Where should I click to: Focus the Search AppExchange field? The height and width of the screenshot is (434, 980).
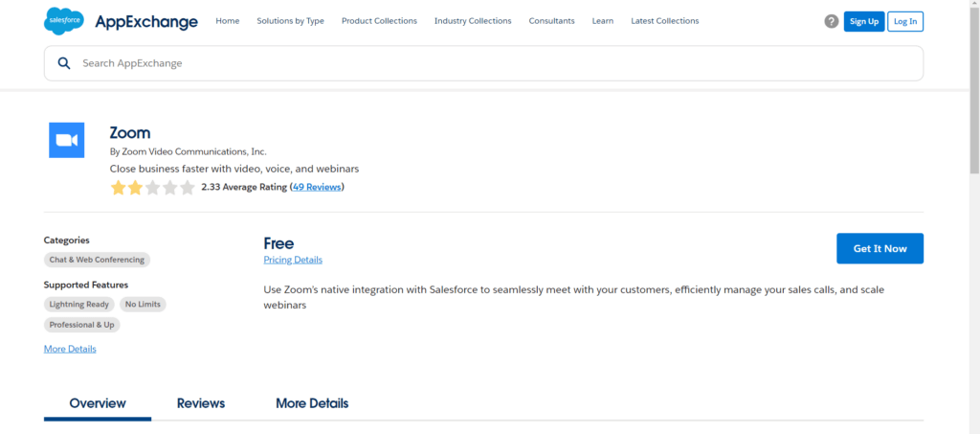pos(479,63)
